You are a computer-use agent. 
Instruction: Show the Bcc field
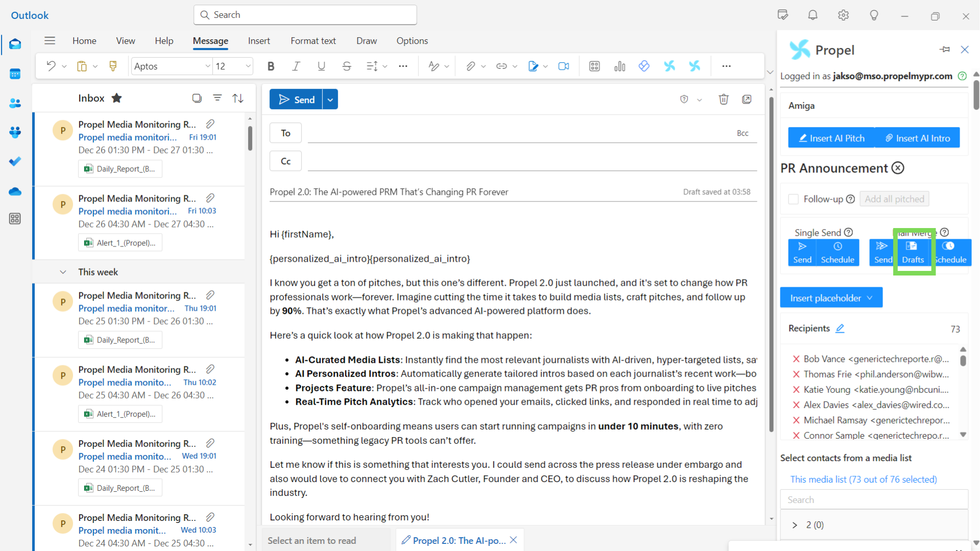[x=743, y=133]
